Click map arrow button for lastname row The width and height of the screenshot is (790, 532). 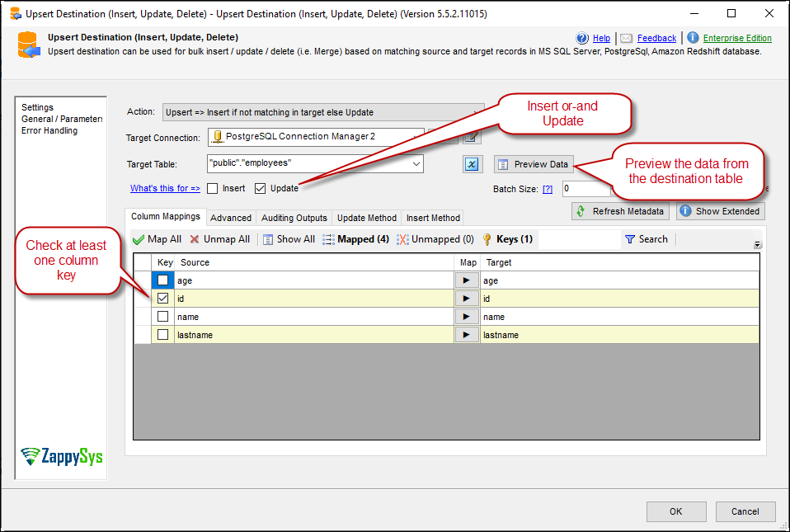coord(467,335)
